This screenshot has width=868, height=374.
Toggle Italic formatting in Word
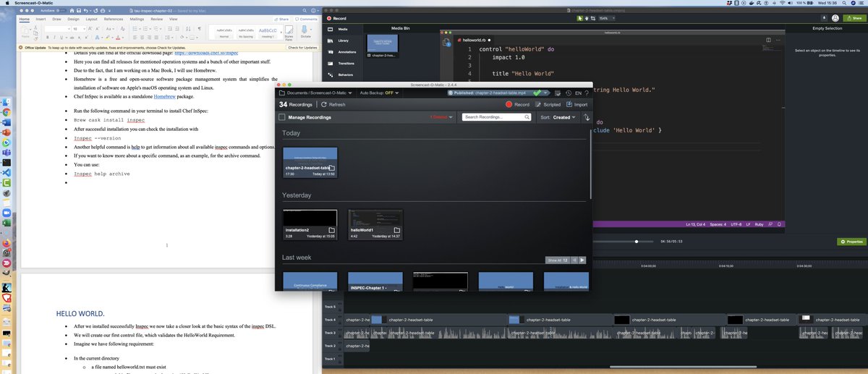coord(56,36)
